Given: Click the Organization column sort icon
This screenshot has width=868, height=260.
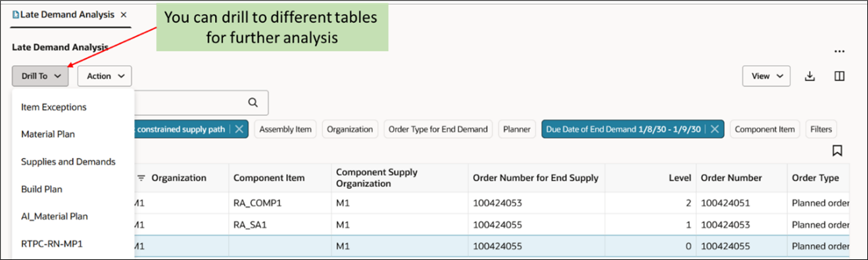Looking at the screenshot, I should point(141,178).
